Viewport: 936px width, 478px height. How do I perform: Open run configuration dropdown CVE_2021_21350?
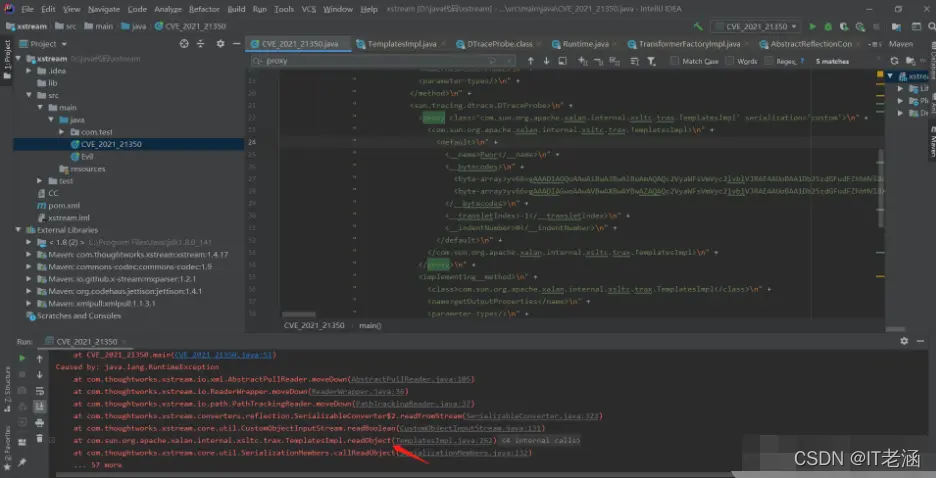(755, 26)
